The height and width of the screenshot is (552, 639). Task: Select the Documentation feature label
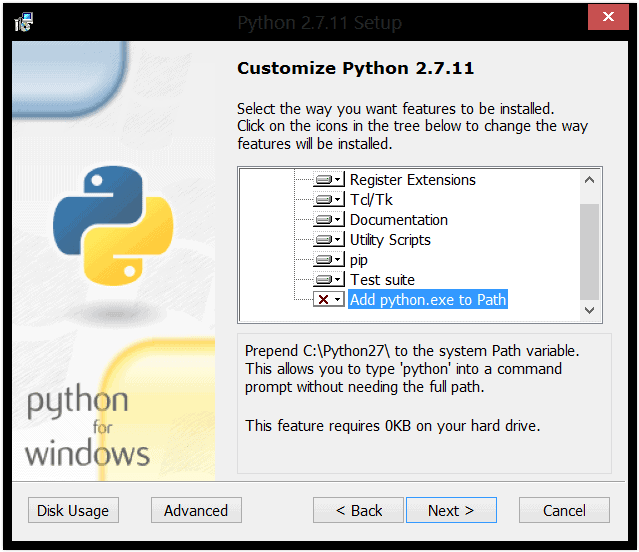(x=399, y=220)
